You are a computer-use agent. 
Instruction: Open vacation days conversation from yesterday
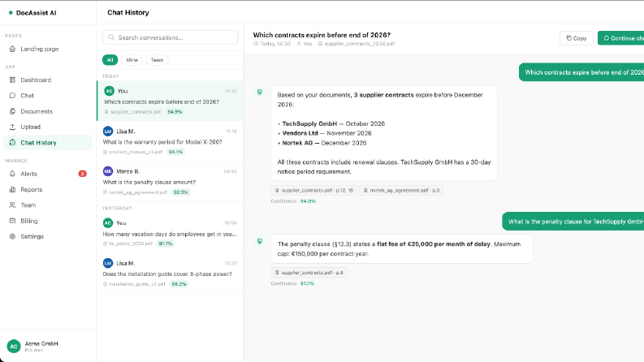170,233
